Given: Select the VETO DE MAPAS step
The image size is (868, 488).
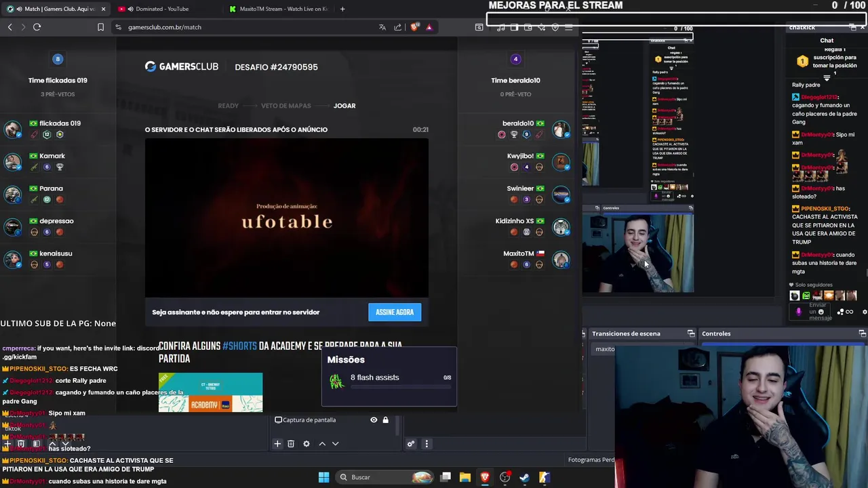Looking at the screenshot, I should (x=285, y=106).
